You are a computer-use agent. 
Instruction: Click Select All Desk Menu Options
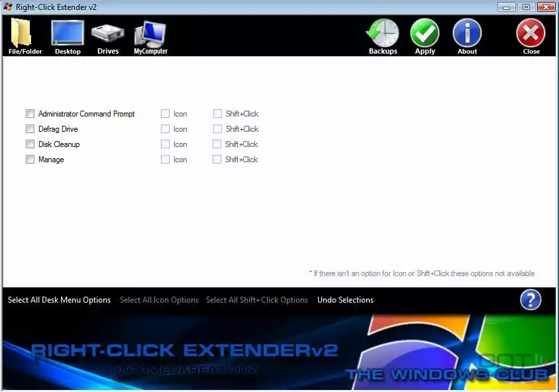(59, 300)
